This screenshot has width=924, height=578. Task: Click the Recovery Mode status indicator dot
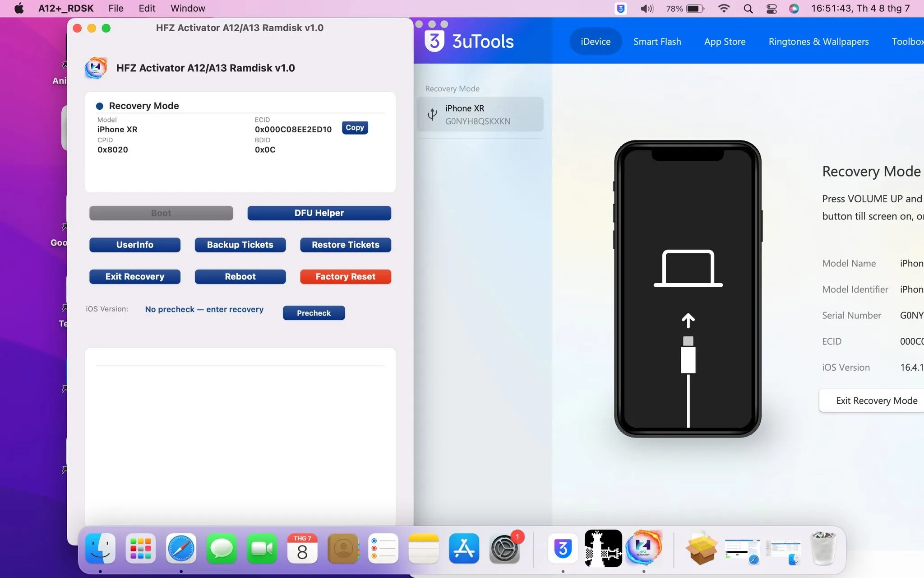pos(100,106)
